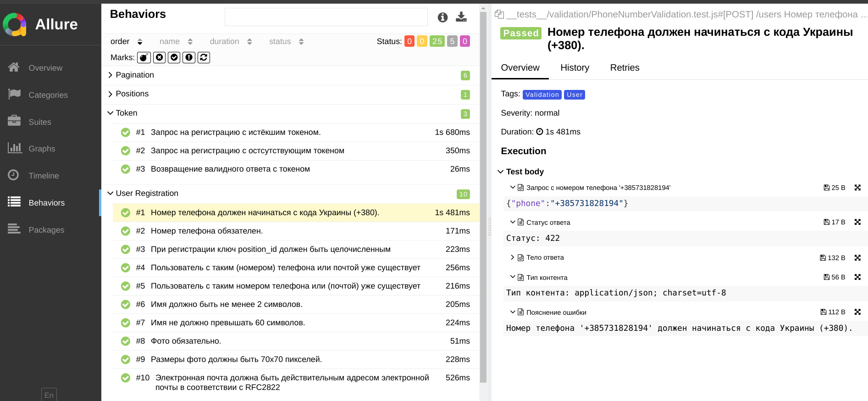Image resolution: width=868 pixels, height=401 pixels.
Task: Change language with the En button
Action: (x=49, y=395)
